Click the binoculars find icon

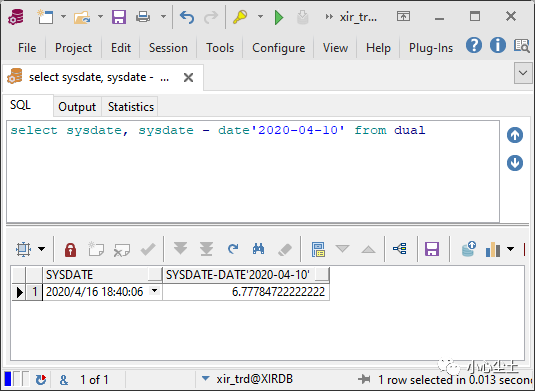point(258,249)
